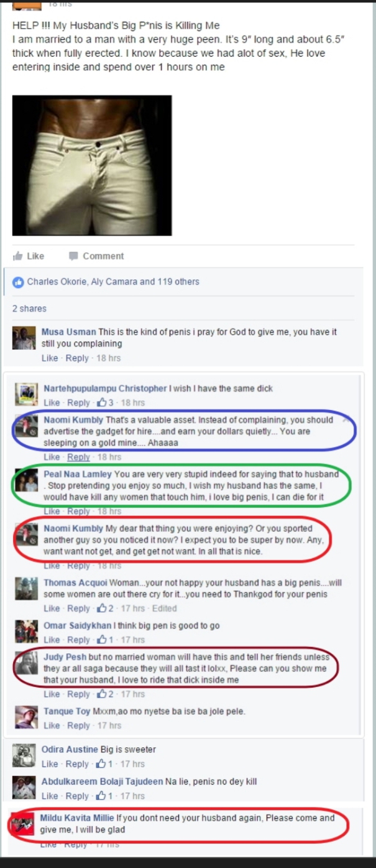Viewport: 376px width, 868px height.
Task: Open Abdulkareem Bolaji Tajudeen's avatar
Action: (x=24, y=788)
